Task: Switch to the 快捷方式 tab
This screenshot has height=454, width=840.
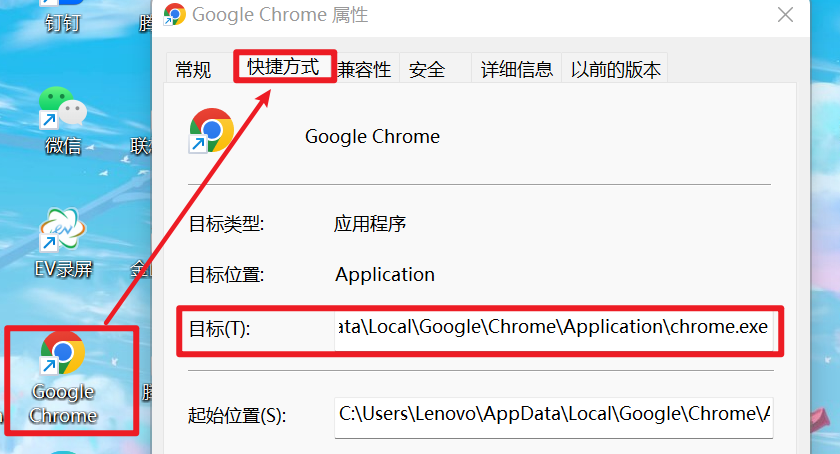Action: tap(283, 67)
